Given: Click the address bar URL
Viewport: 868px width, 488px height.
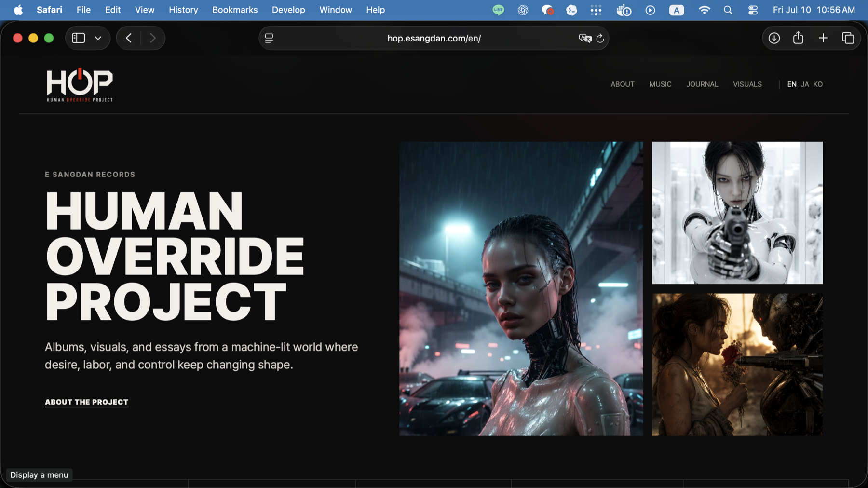Looking at the screenshot, I should pyautogui.click(x=434, y=38).
